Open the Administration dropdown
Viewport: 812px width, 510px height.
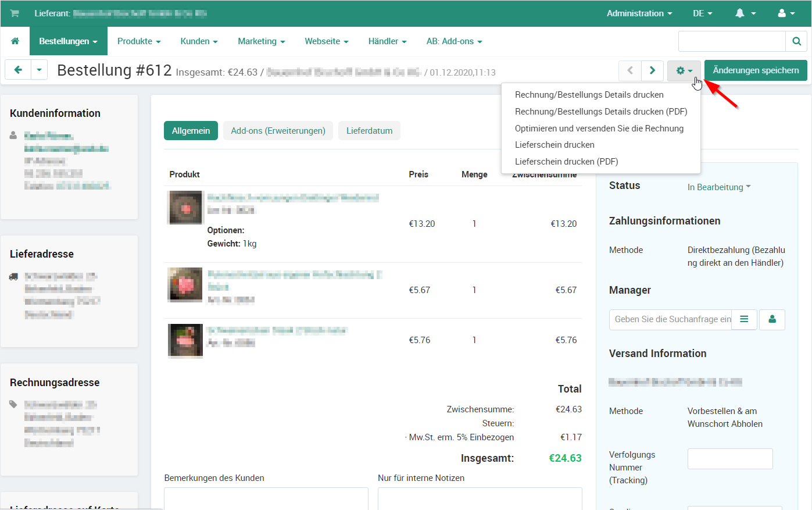(639, 13)
